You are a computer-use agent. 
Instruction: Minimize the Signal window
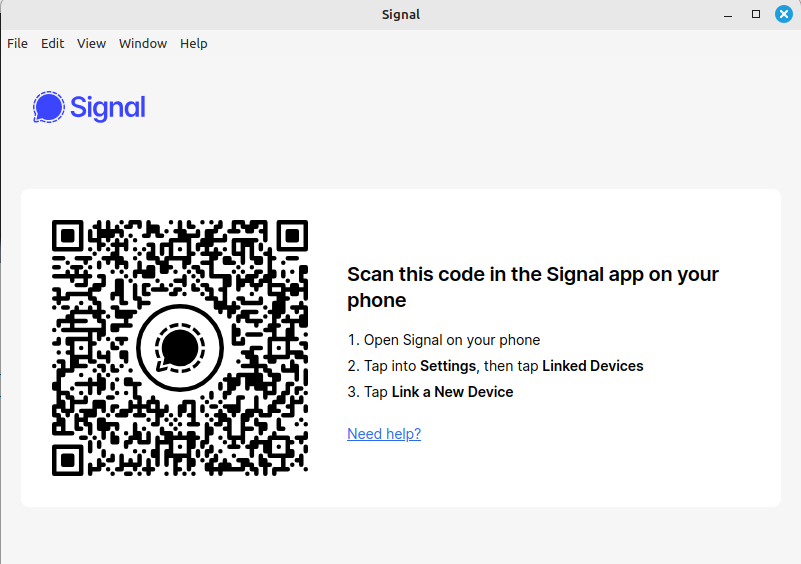729,14
